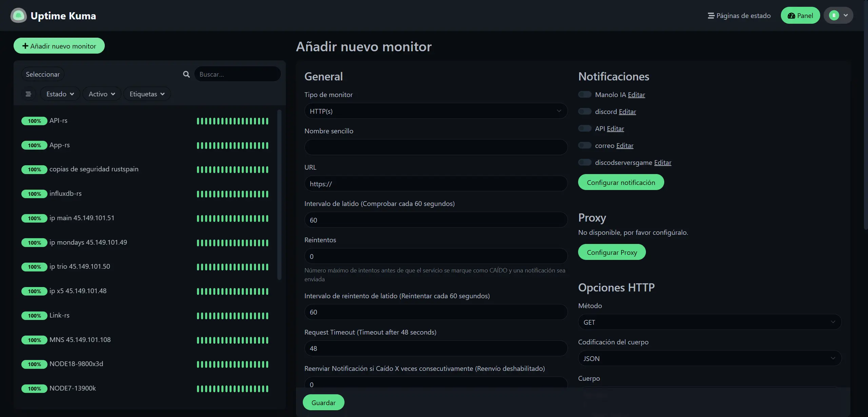Enable the discord notification switch
Viewport: 868px width, 417px height.
585,112
